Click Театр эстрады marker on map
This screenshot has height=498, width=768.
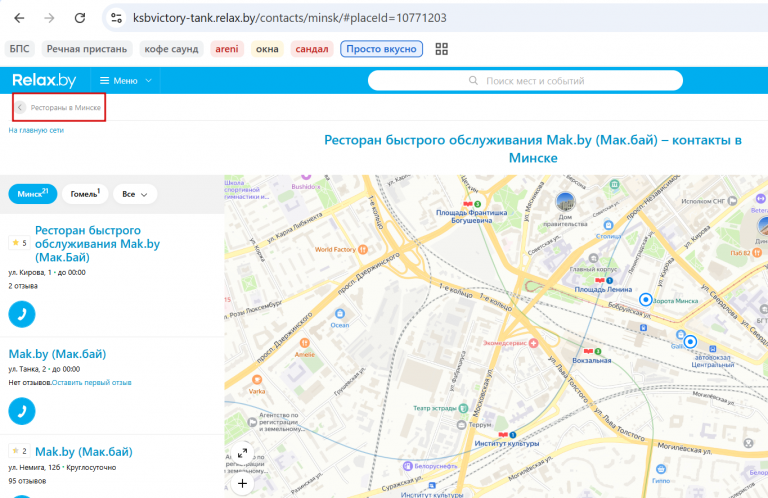[463, 408]
